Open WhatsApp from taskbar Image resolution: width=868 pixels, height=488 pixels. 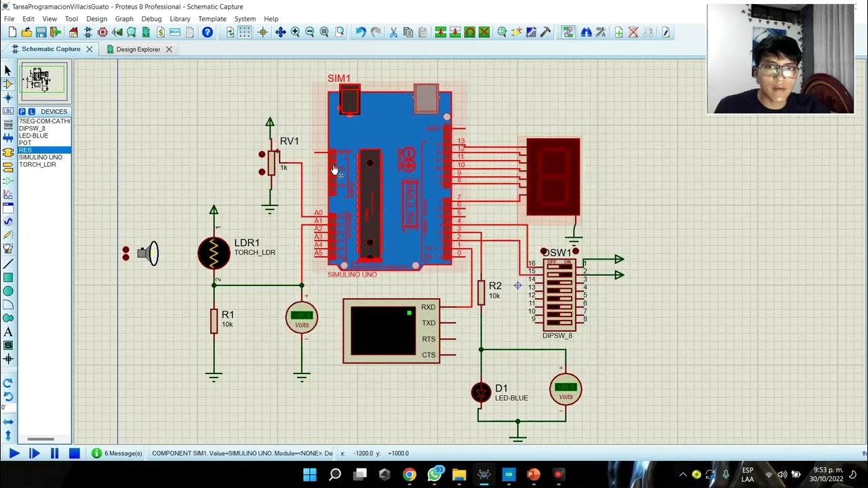(x=434, y=474)
